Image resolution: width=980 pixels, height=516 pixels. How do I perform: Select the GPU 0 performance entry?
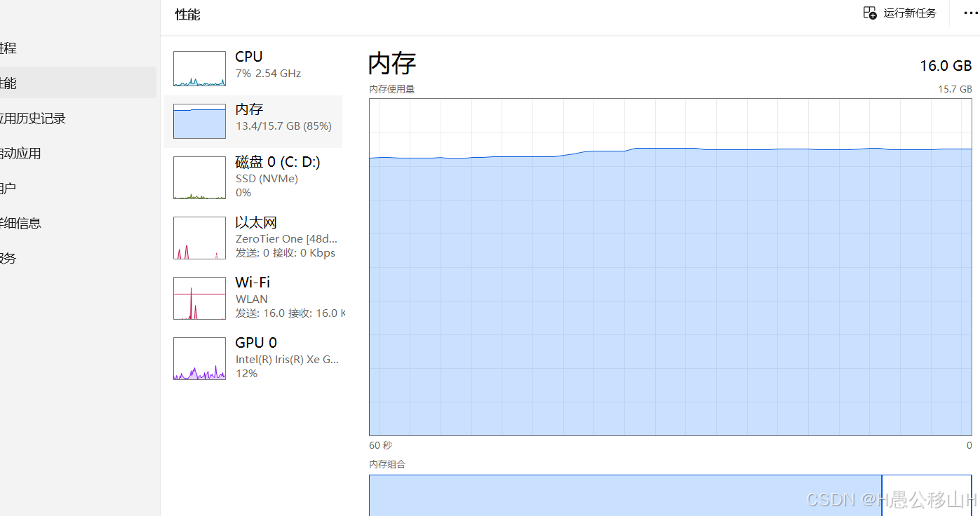[253, 358]
